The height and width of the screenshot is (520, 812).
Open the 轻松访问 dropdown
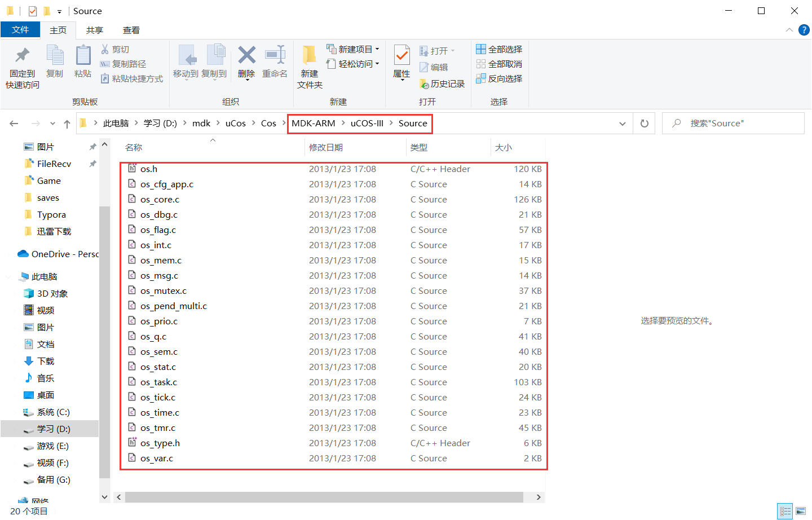coord(353,64)
